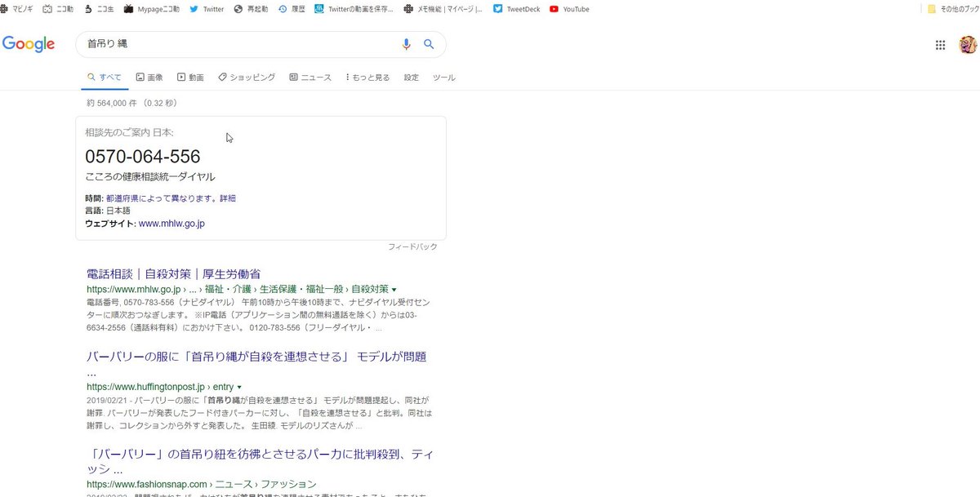Screen dimensions: 980x497
Task: Click the こころの健康相談統一ダイヤル text
Action: 150,176
